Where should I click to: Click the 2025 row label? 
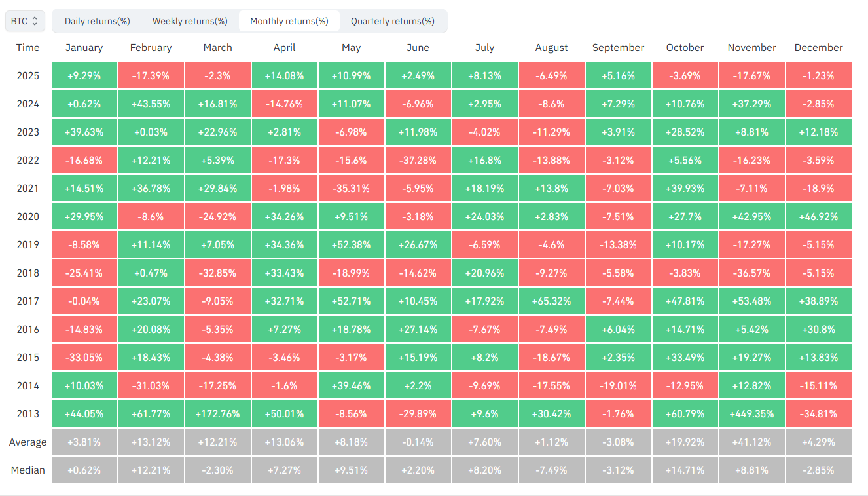[x=27, y=76]
